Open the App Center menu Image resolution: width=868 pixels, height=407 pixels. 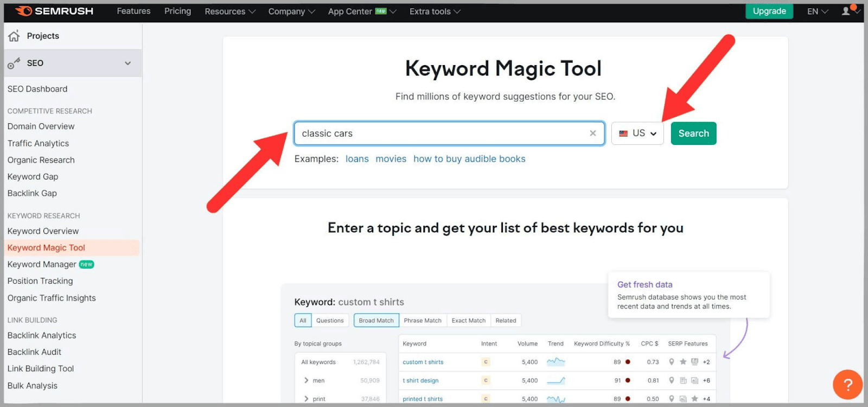[362, 11]
